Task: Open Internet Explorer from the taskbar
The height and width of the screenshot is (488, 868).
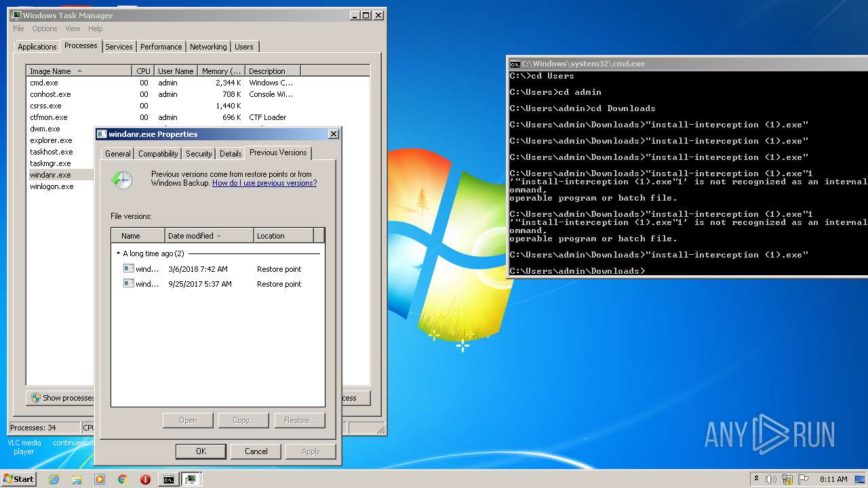Action: point(54,479)
